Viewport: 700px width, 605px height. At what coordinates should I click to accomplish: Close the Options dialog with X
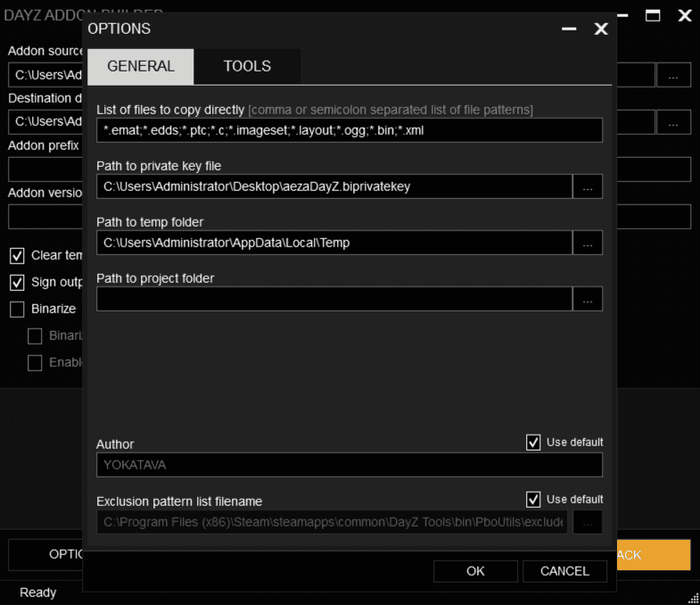pyautogui.click(x=601, y=29)
